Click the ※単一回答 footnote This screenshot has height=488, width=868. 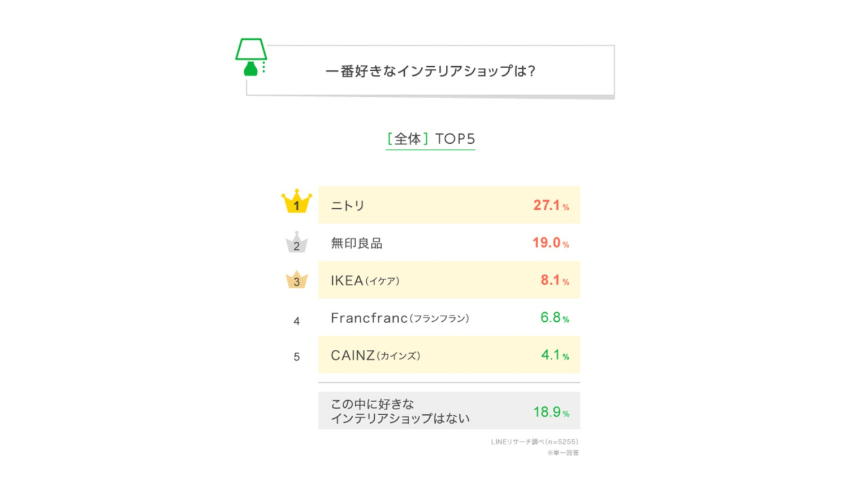click(x=562, y=453)
